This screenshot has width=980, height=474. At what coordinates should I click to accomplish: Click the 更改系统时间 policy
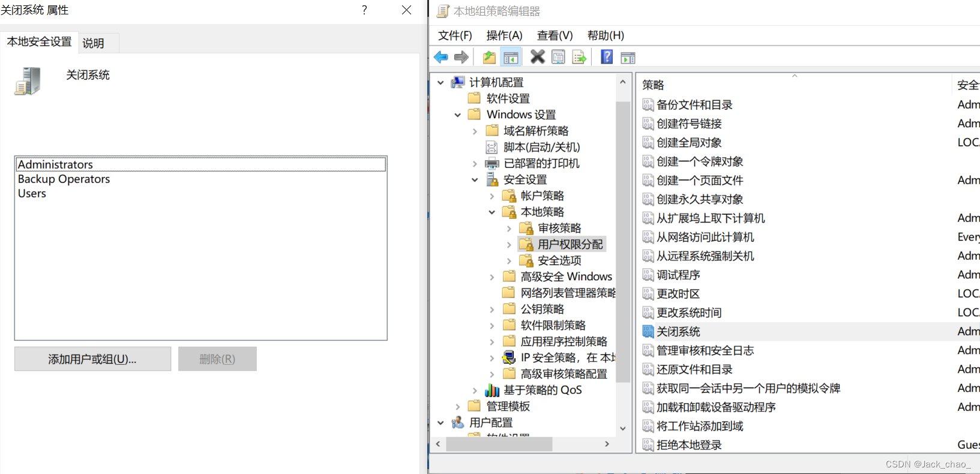[x=689, y=313]
